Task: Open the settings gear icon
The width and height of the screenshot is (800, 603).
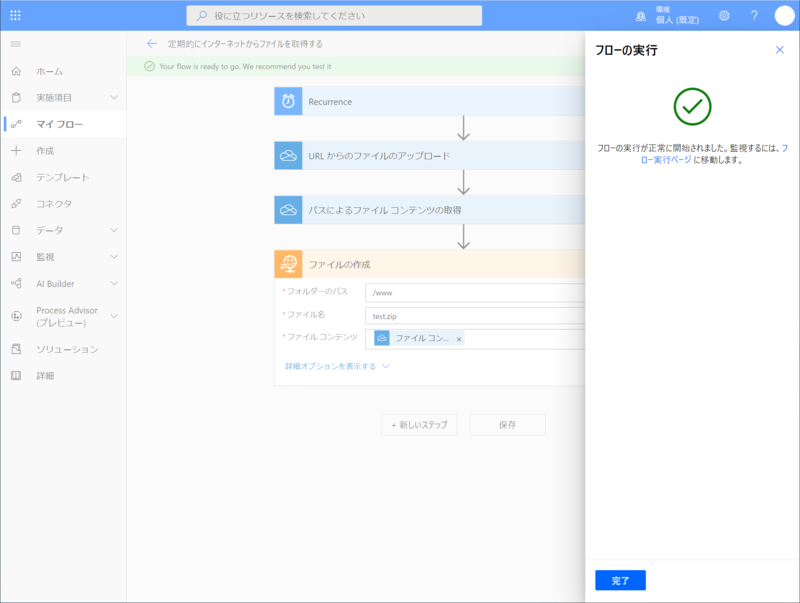Action: (724, 16)
